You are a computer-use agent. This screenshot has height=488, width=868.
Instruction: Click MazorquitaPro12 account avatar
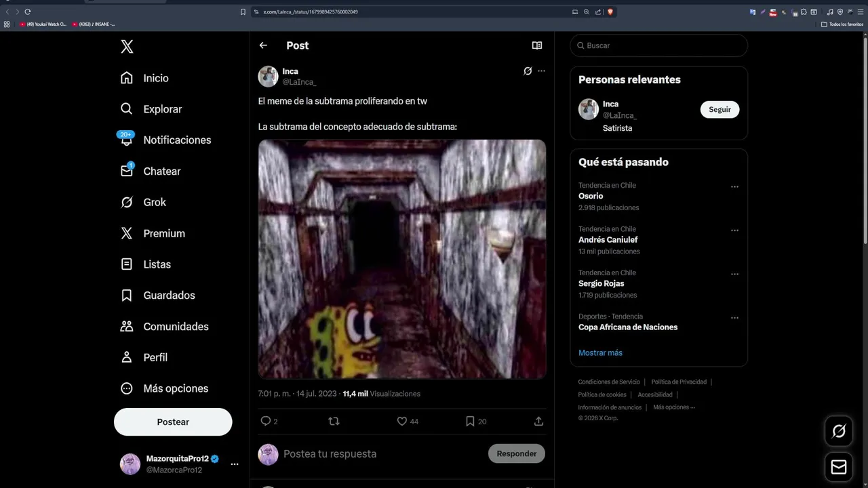(x=130, y=464)
